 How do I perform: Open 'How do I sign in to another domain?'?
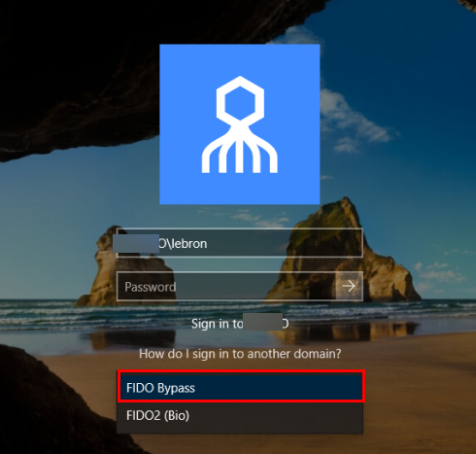pos(240,354)
